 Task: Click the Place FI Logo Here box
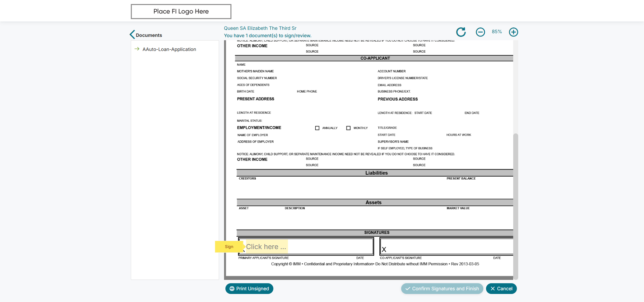pos(181,11)
